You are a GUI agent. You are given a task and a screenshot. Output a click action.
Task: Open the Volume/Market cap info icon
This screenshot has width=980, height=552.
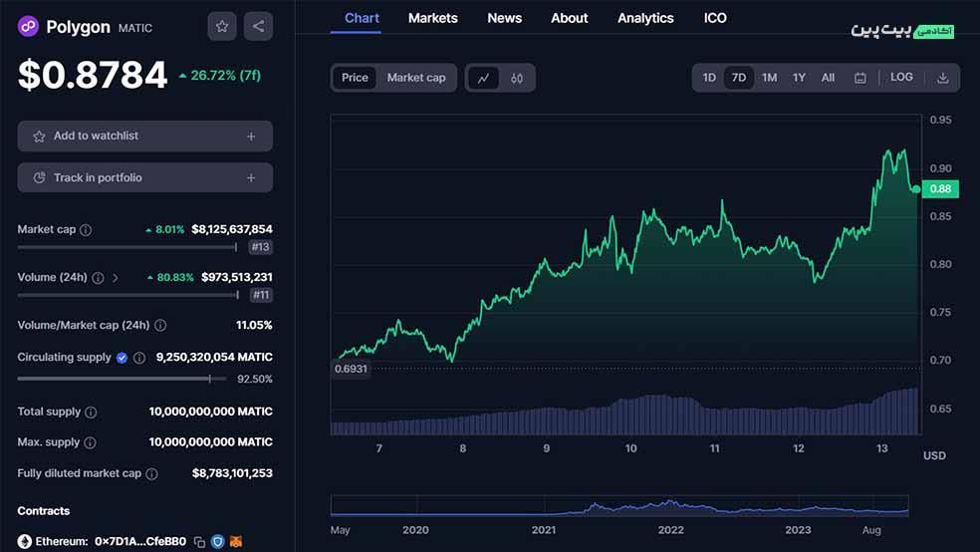click(x=160, y=325)
